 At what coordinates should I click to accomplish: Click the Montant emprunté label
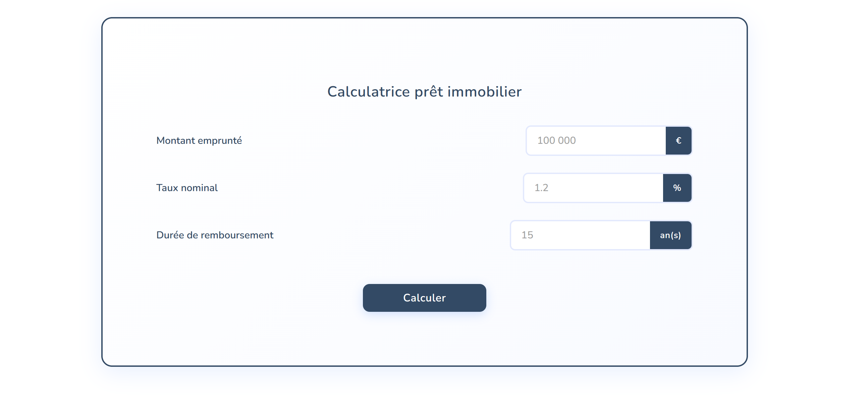[199, 140]
